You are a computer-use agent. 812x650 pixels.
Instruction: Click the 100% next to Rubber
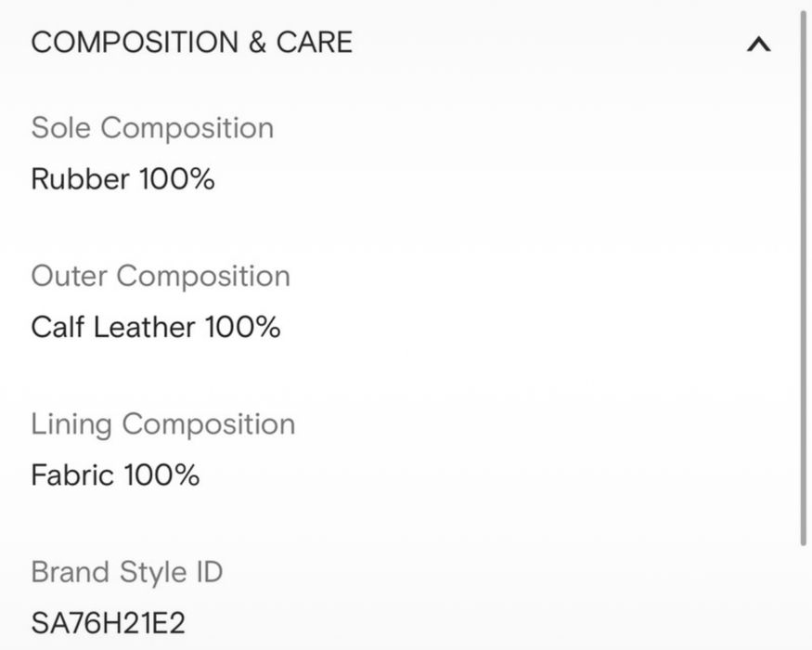[176, 178]
